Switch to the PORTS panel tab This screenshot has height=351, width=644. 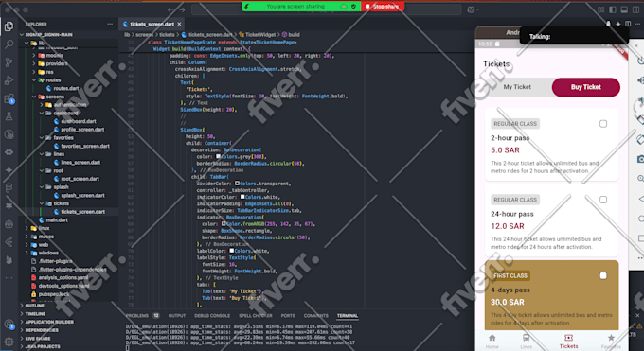pyautogui.click(x=288, y=316)
